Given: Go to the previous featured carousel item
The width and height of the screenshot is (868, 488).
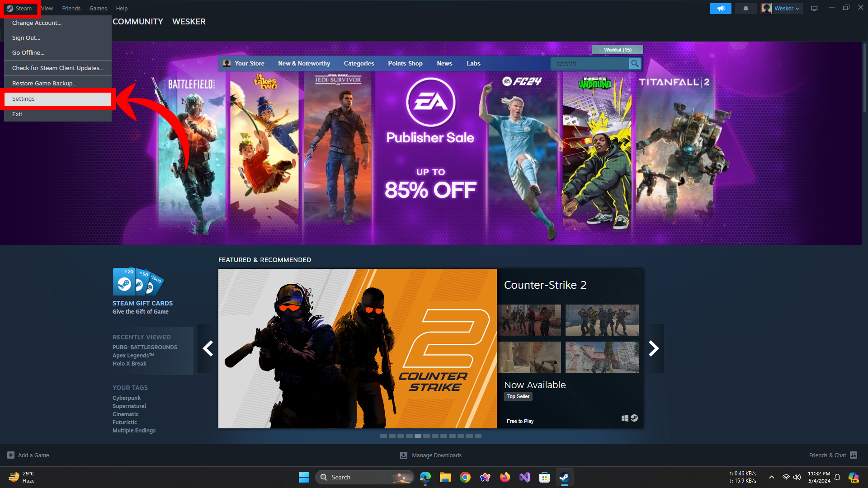Looking at the screenshot, I should 208,348.
